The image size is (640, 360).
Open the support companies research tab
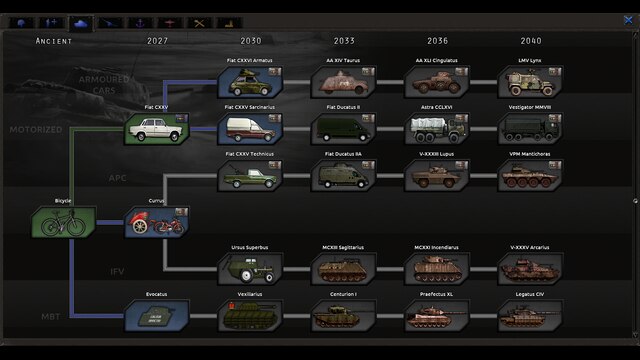click(x=51, y=23)
